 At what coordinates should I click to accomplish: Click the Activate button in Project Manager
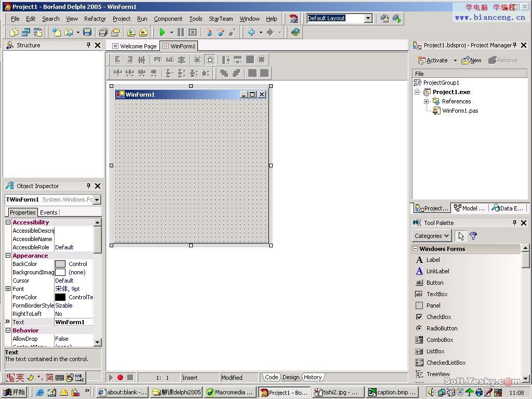click(433, 60)
